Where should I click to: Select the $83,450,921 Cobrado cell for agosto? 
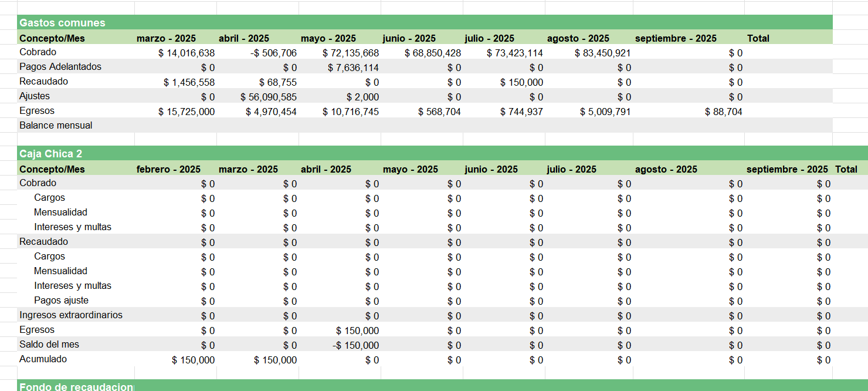603,53
